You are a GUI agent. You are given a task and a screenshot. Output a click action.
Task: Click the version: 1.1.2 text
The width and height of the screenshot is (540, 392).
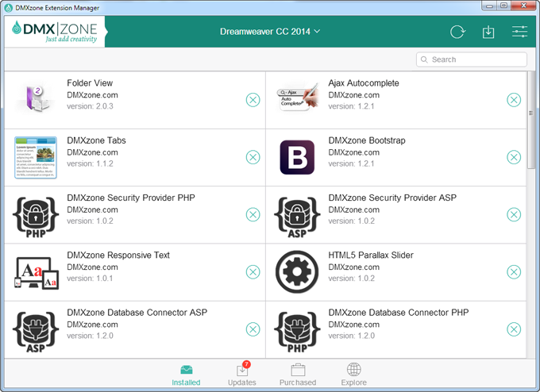[90, 163]
